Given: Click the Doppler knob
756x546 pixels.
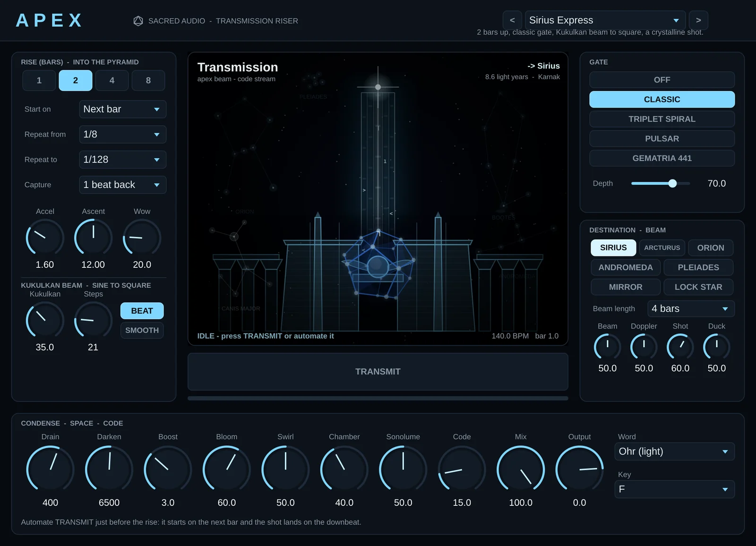Looking at the screenshot, I should [644, 347].
